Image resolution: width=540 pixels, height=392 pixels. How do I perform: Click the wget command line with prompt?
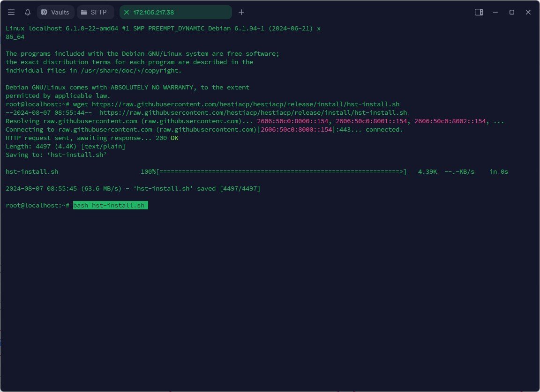(202, 104)
